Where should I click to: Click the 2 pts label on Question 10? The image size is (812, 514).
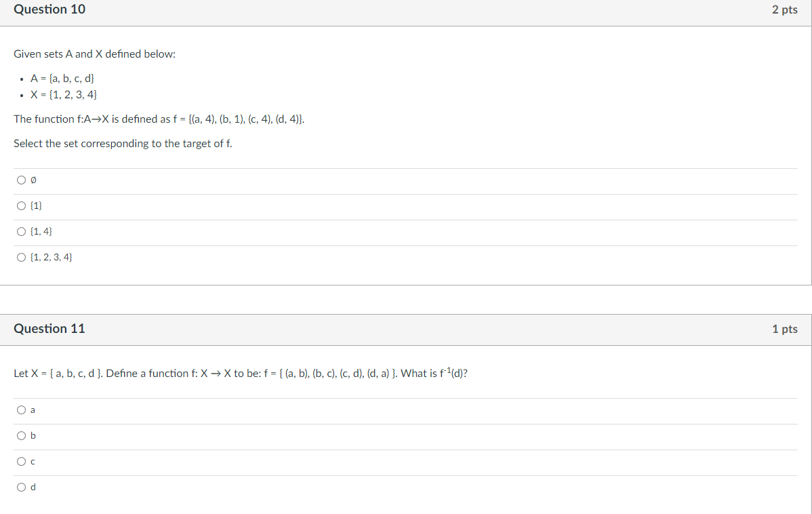click(x=784, y=9)
